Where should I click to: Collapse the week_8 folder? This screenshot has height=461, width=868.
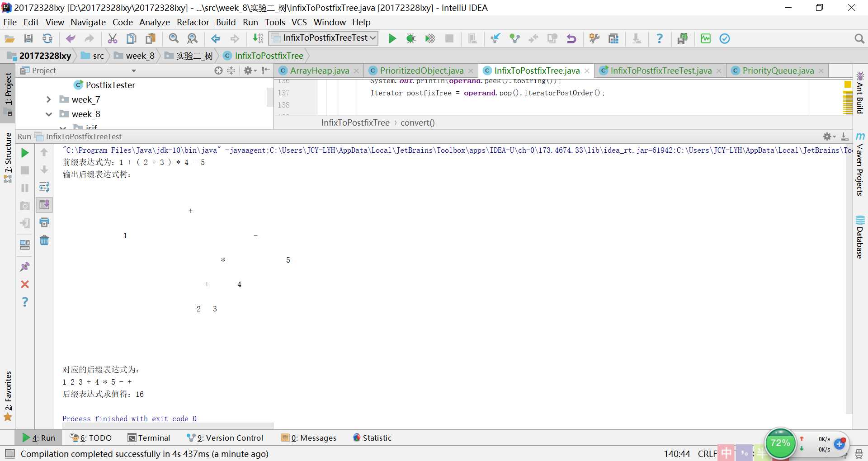(48, 114)
